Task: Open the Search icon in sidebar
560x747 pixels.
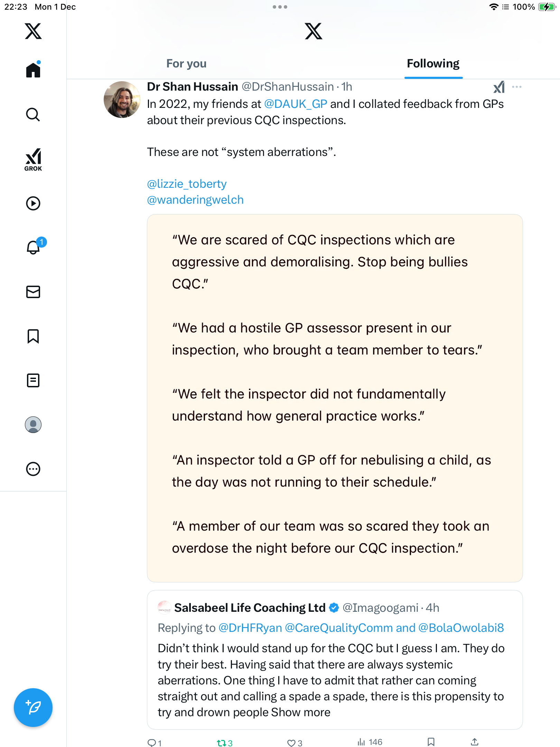Action: coord(33,114)
